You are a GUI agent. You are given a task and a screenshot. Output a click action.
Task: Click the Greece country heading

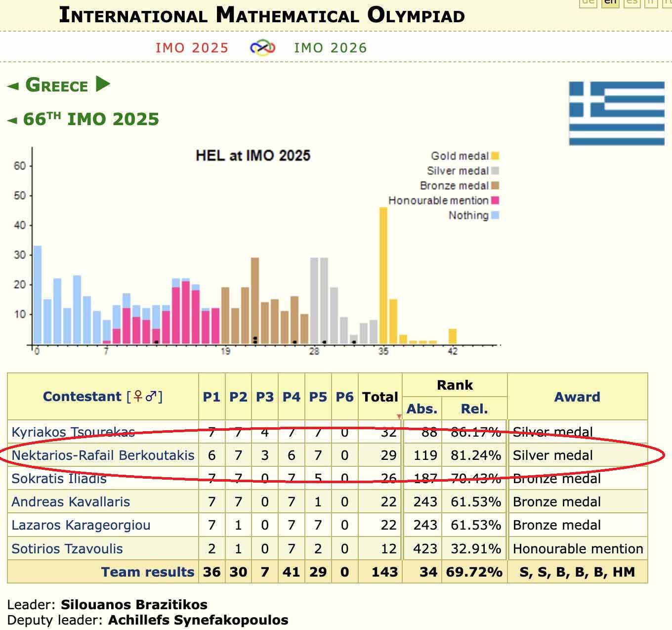click(x=56, y=85)
